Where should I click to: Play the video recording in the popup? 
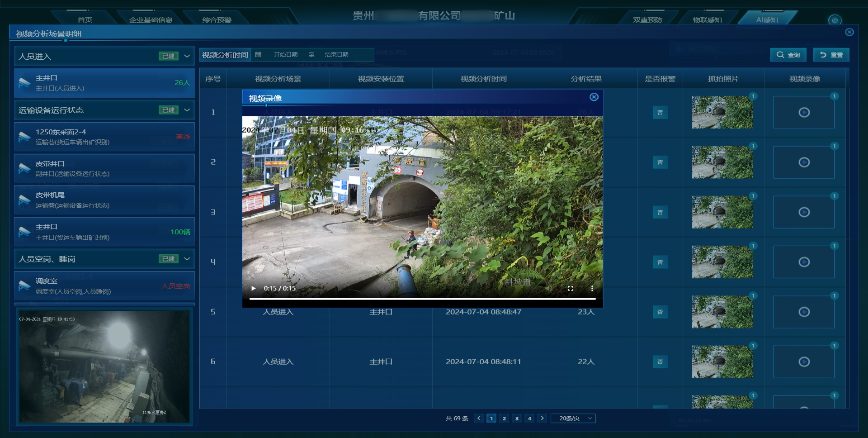254,288
